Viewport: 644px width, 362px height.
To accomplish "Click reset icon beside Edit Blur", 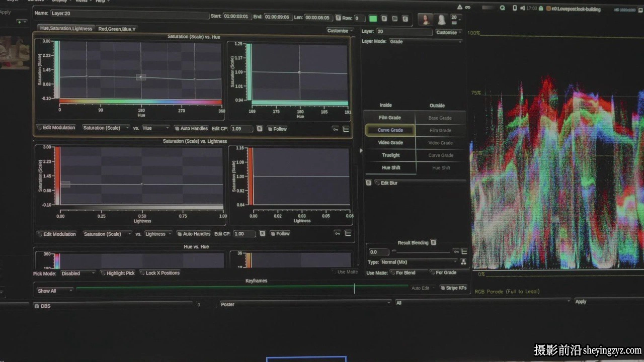I will click(x=368, y=183).
